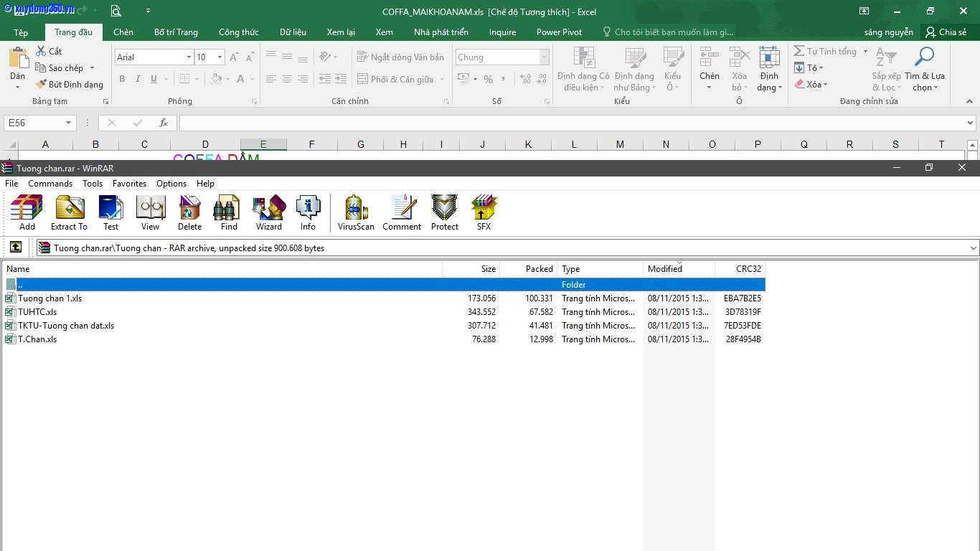Switch to the Chèn ribbon tab
980x551 pixels.
point(123,32)
